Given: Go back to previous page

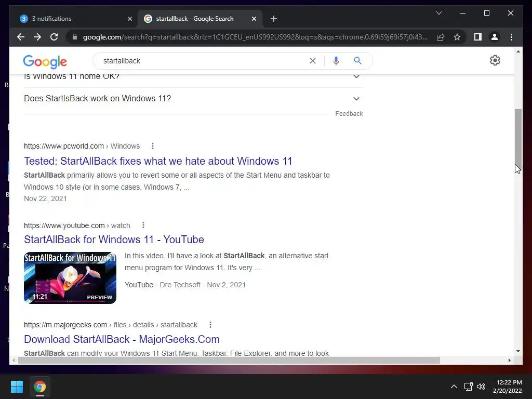Looking at the screenshot, I should (21, 37).
